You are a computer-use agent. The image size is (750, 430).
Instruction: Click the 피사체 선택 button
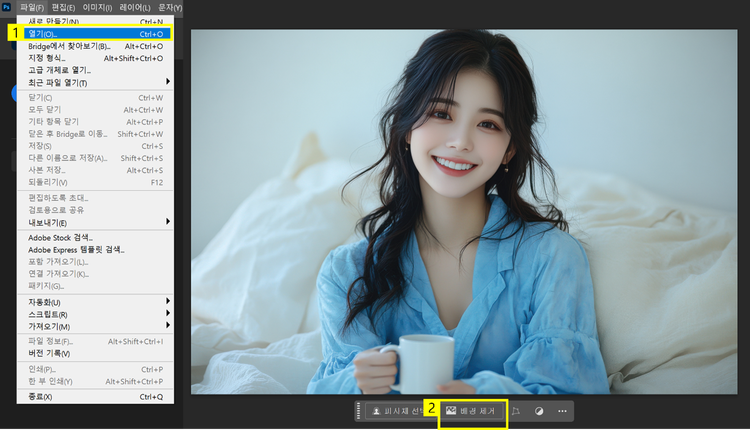397,411
